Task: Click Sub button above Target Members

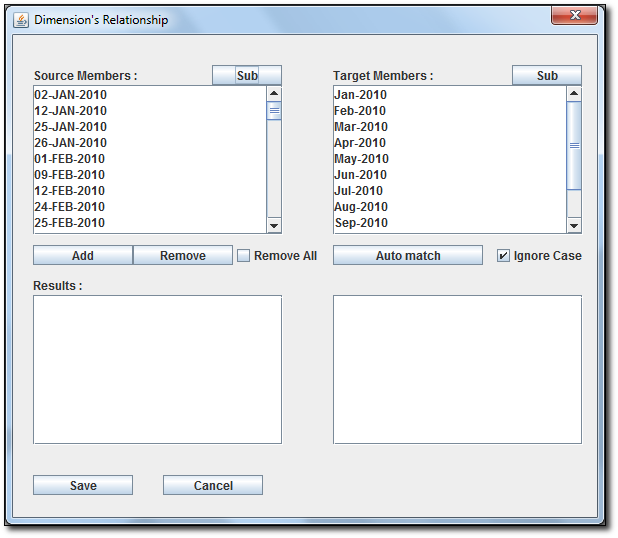Action: point(547,76)
